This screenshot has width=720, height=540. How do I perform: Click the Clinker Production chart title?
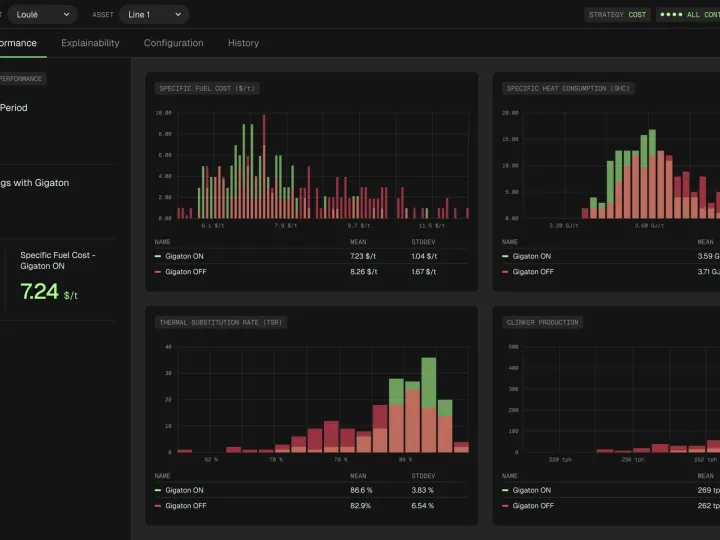[542, 322]
